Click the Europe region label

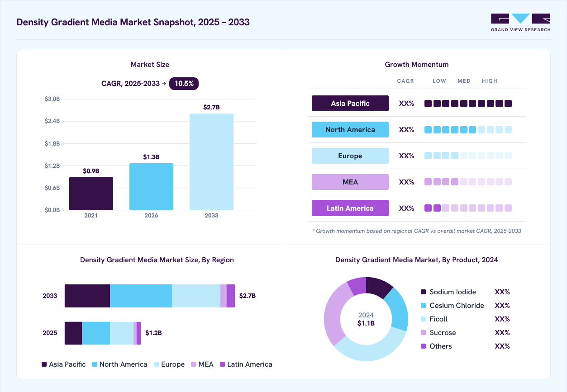[x=350, y=156]
